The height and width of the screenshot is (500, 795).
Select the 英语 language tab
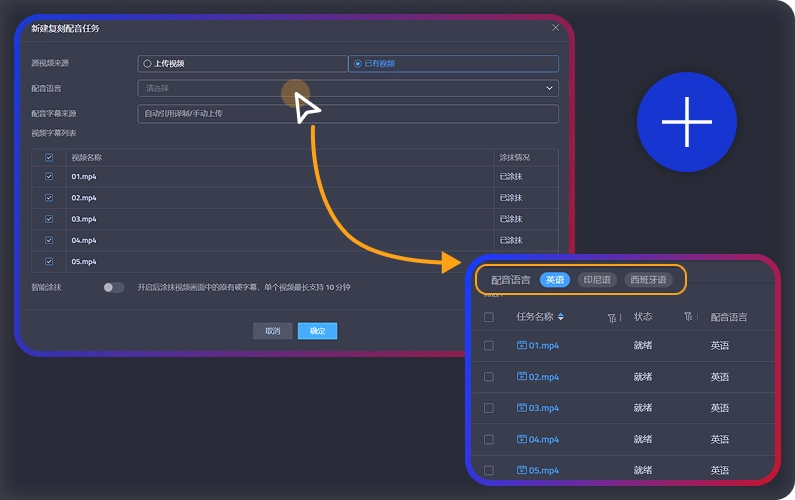pos(554,280)
